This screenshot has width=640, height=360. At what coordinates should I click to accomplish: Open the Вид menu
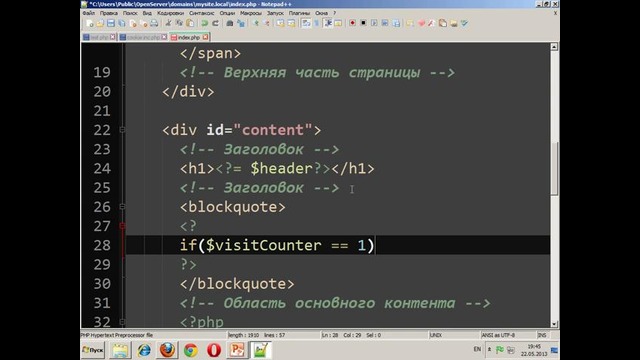point(147,13)
